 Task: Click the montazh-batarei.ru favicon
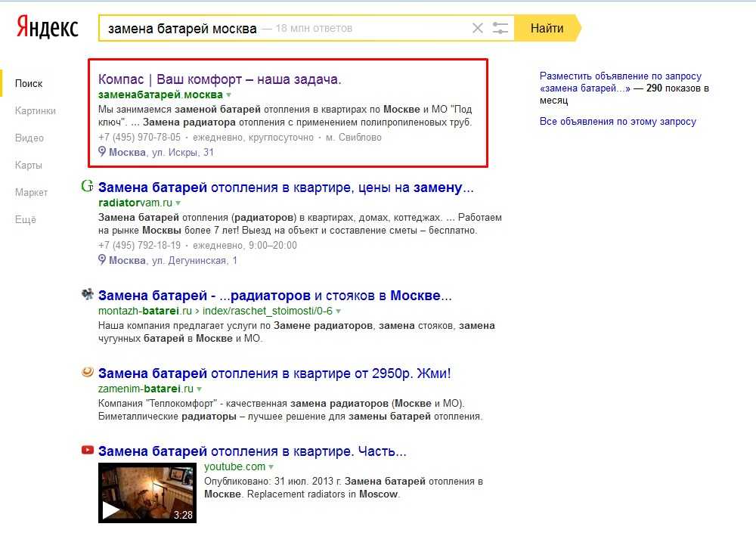(x=88, y=296)
